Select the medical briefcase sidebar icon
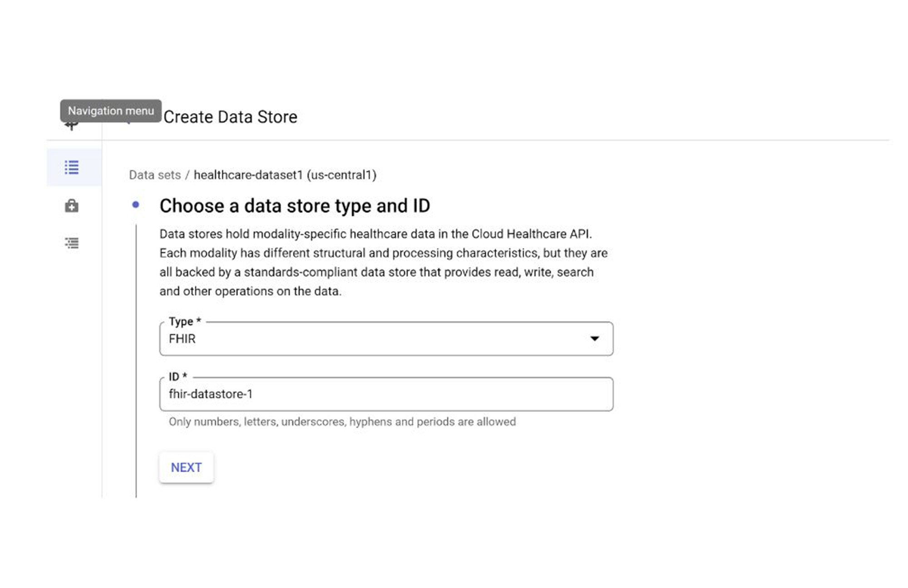 (72, 206)
